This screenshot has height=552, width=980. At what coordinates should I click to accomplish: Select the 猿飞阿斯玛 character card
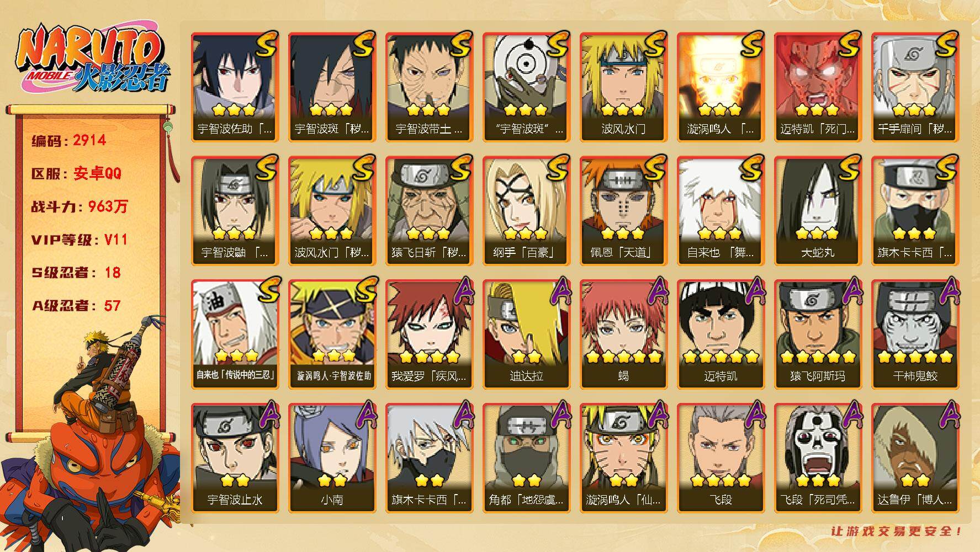pyautogui.click(x=818, y=335)
